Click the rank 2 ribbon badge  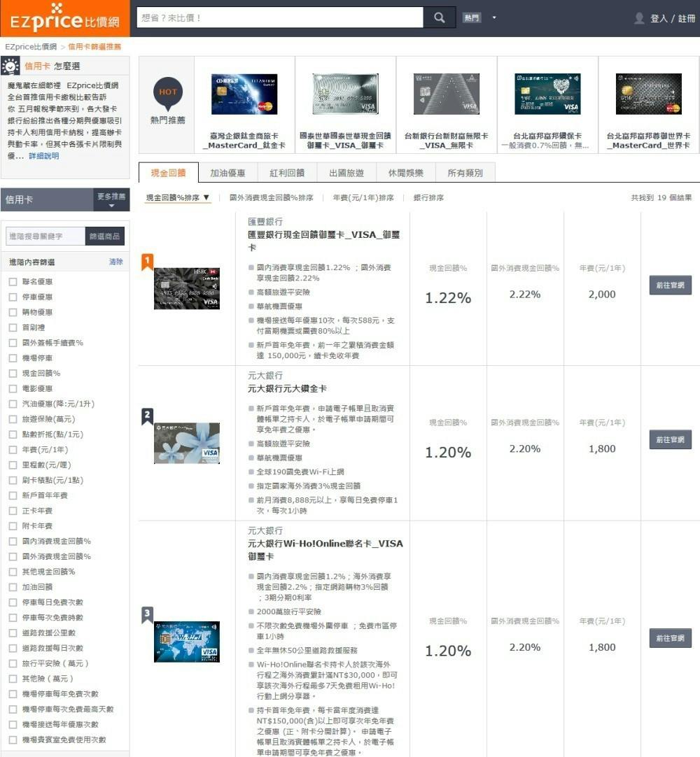(147, 417)
